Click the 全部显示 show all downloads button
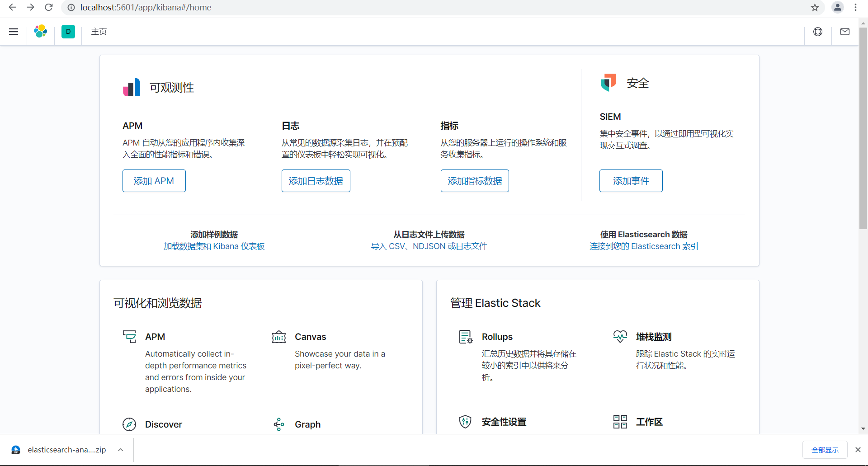868x466 pixels. [825, 450]
